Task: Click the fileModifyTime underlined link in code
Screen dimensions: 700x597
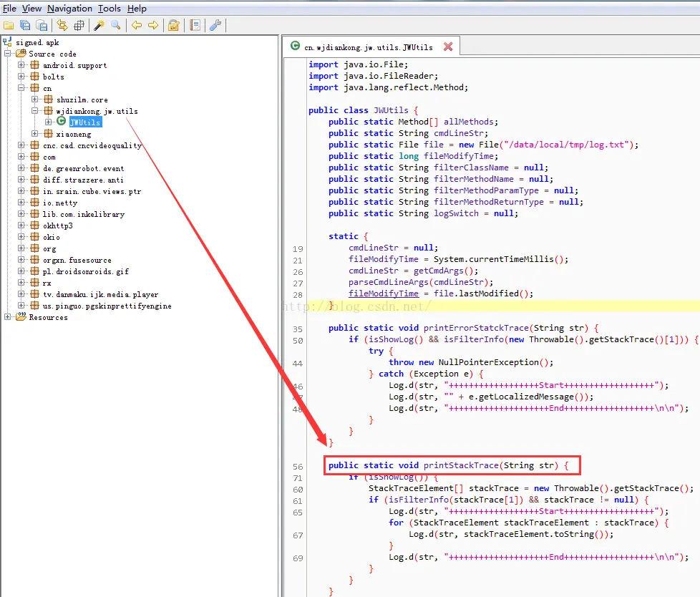Action: coord(384,293)
